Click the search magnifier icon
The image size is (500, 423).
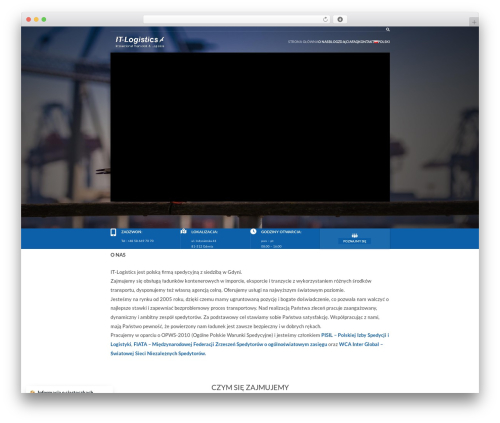click(388, 30)
